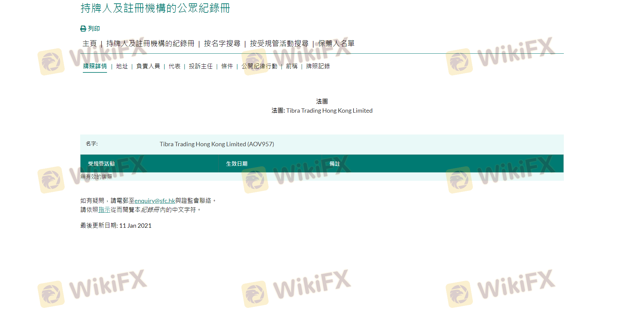Select the 牌照詳情 tab
Screen dimensions: 644x325
tap(95, 66)
